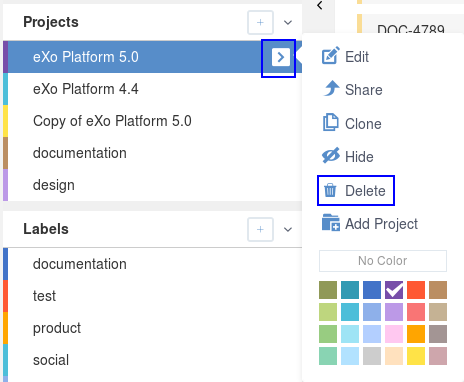Pick the brown color swatch
This screenshot has width=464, height=382.
(438, 290)
